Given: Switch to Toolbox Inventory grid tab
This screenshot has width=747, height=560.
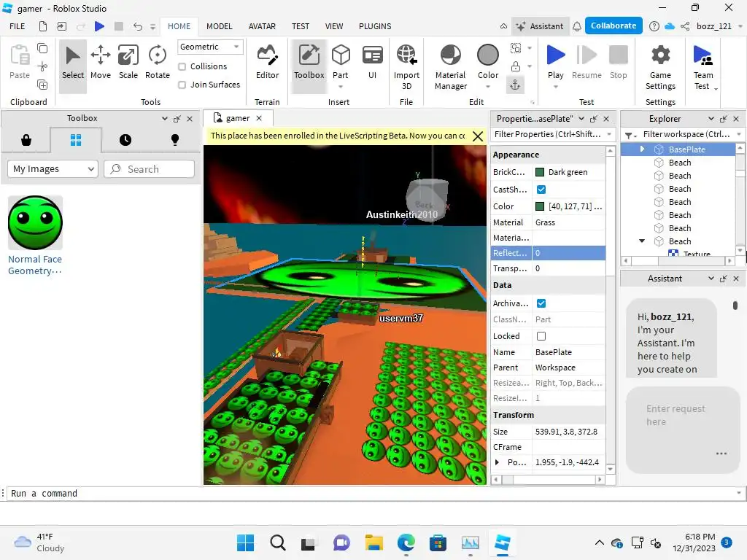Looking at the screenshot, I should (76, 140).
